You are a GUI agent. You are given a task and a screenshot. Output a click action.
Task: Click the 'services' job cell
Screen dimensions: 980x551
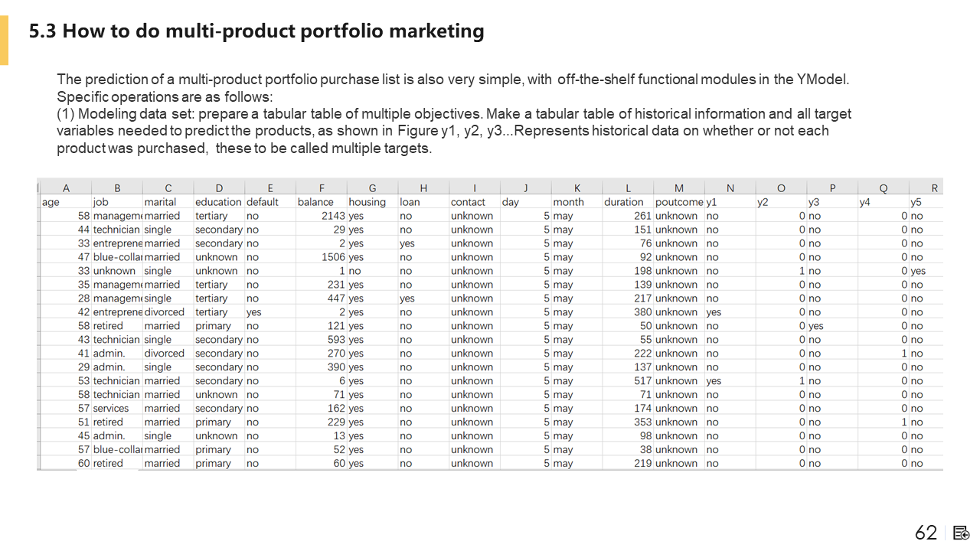111,408
